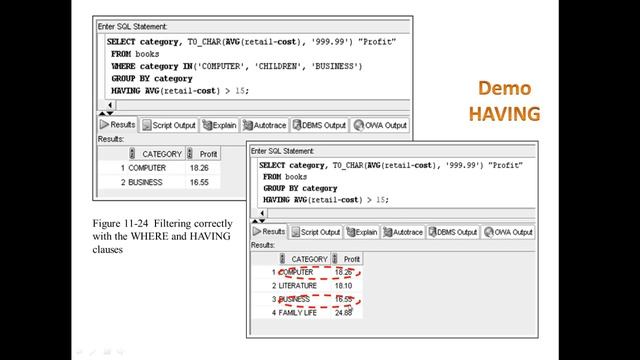Image resolution: width=640 pixels, height=360 pixels.
Task: Open Script Output tab in upper SQL window
Action: click(x=169, y=125)
